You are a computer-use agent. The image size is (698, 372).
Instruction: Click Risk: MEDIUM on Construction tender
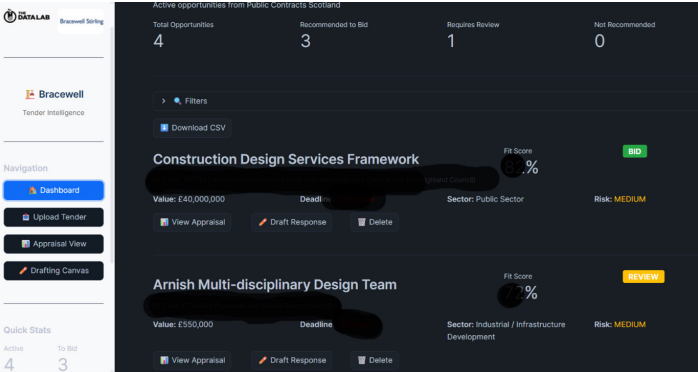click(x=620, y=199)
